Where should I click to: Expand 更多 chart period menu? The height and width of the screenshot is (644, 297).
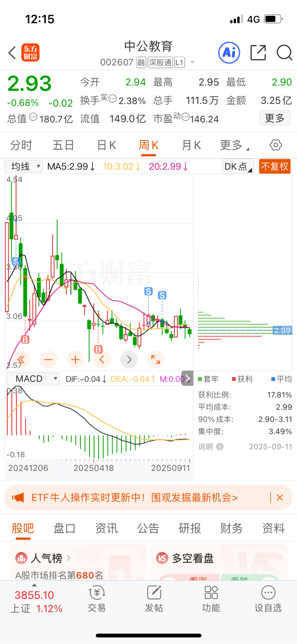click(234, 145)
